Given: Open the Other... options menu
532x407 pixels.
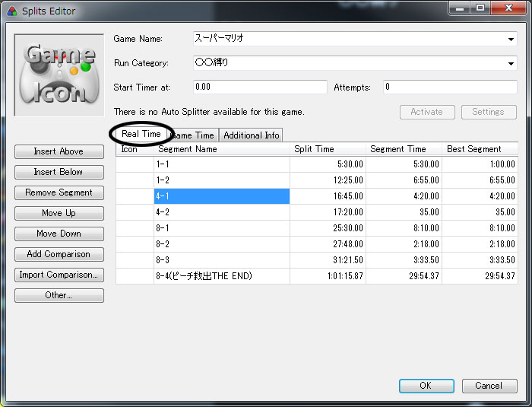Looking at the screenshot, I should point(59,296).
